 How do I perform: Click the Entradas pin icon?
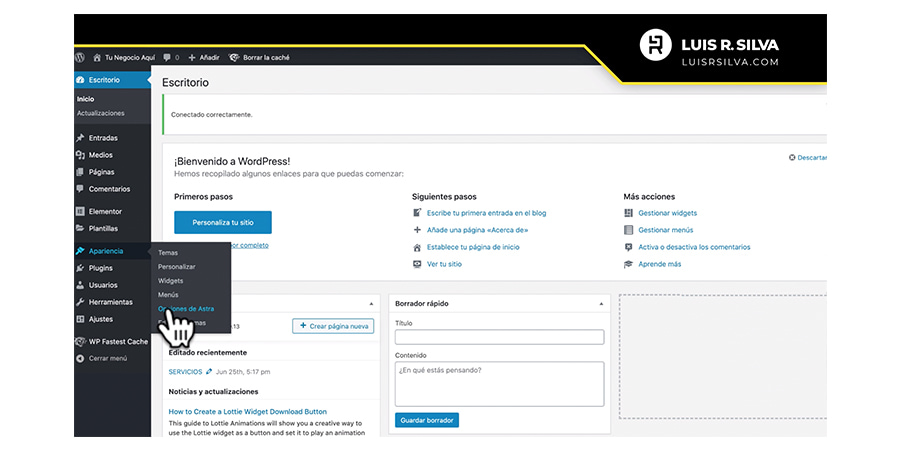(x=80, y=138)
